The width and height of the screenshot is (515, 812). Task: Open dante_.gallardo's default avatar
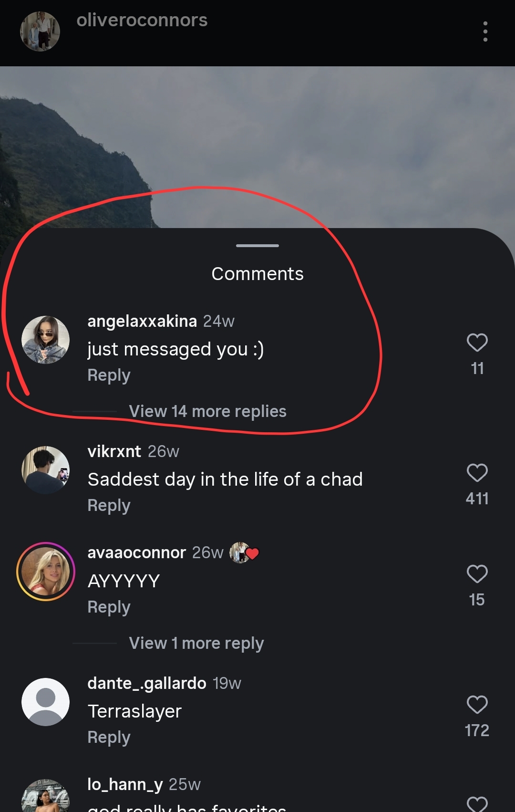tap(46, 702)
